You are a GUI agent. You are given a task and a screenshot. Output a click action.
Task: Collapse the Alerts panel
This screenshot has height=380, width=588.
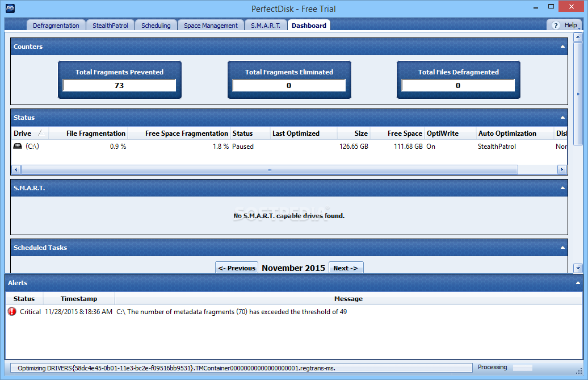tap(578, 283)
